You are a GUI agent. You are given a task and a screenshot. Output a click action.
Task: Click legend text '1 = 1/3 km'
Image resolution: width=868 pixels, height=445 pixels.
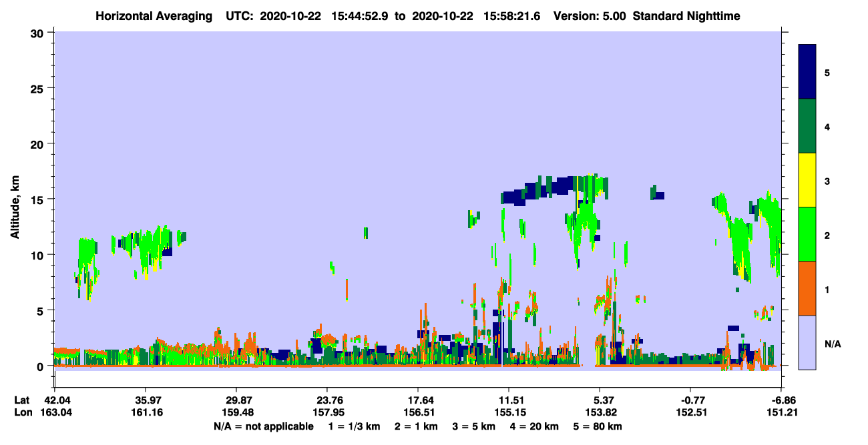pos(354,426)
